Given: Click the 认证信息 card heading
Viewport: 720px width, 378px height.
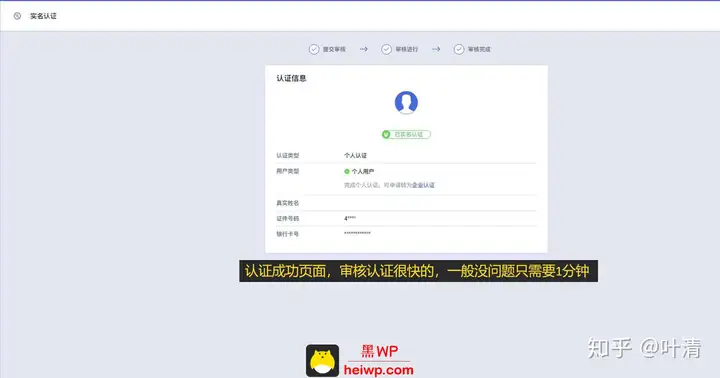Looking at the screenshot, I should click(x=291, y=78).
